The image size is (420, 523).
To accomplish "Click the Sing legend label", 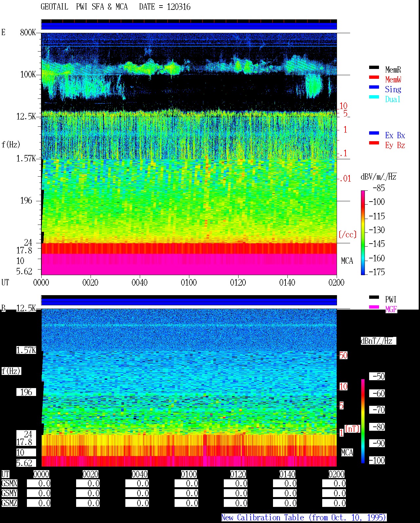I will pos(393,89).
